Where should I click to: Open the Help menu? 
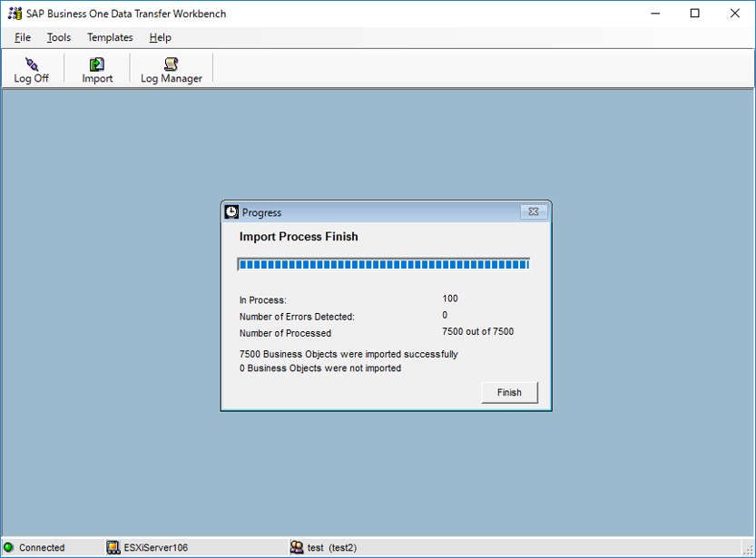[x=160, y=37]
